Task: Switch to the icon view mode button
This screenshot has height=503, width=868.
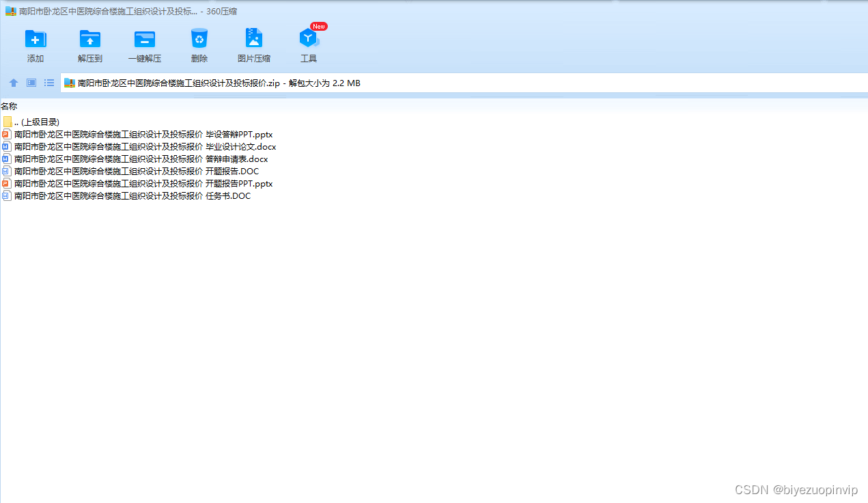Action: [31, 83]
